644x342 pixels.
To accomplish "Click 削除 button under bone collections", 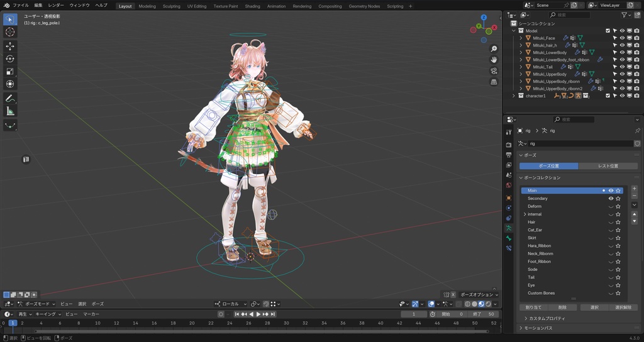I will click(562, 307).
